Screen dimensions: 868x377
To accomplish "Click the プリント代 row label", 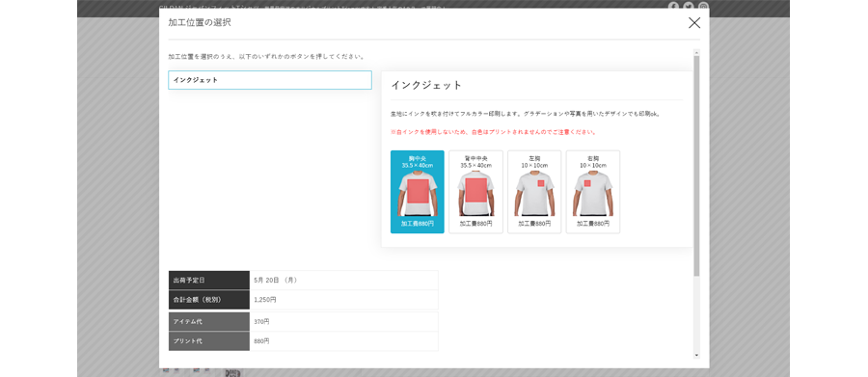I will click(209, 341).
